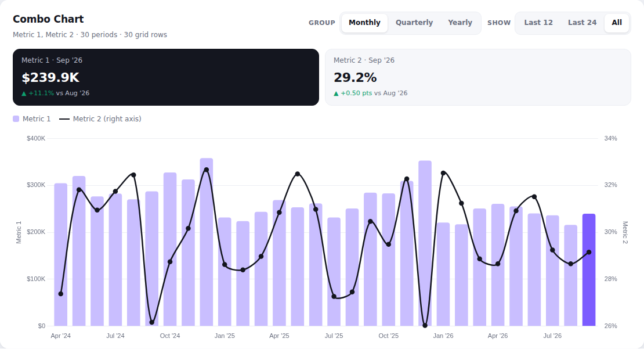This screenshot has width=644, height=349.
Task: Click the Jul '24 bar
Action: pos(115,260)
